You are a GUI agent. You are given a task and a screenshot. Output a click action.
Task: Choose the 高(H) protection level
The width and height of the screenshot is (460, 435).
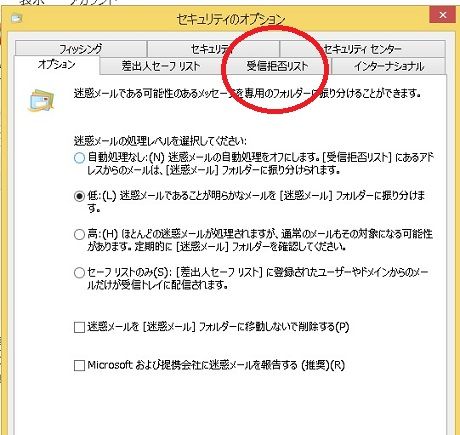tap(79, 234)
